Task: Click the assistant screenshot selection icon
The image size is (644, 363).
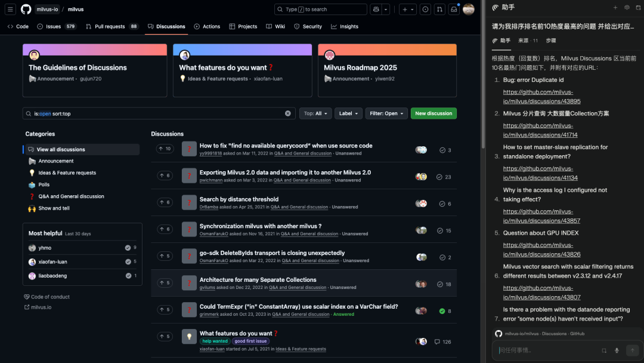Action: pos(603,350)
